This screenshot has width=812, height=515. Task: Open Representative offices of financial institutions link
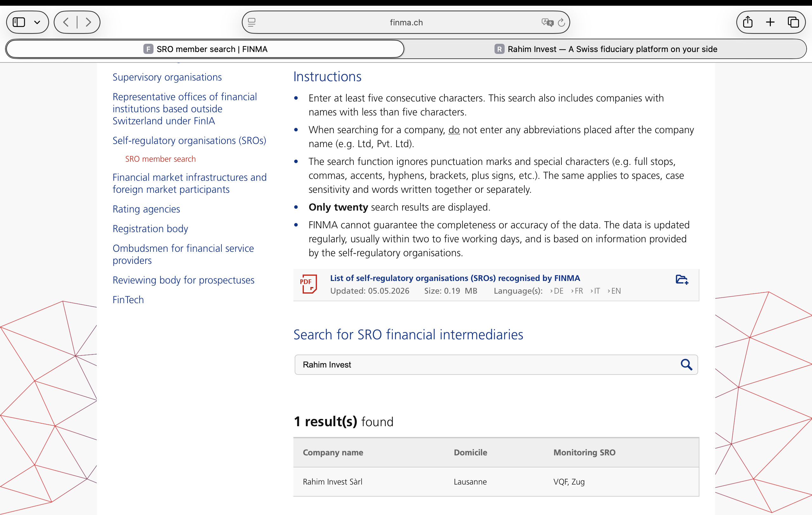coord(185,109)
